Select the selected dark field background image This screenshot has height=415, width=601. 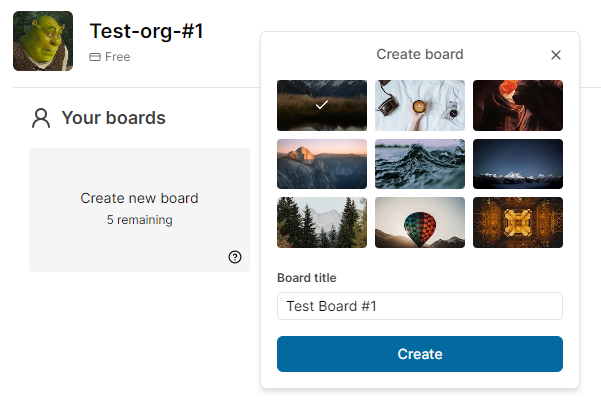click(322, 105)
